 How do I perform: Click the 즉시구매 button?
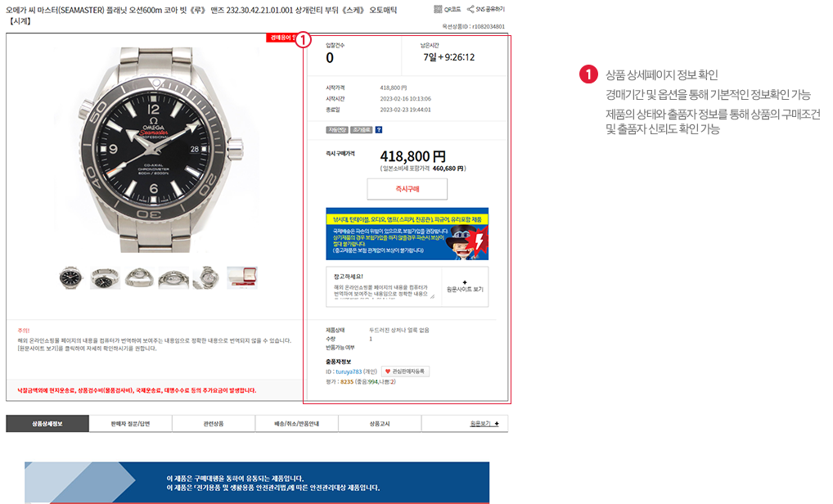pos(407,189)
